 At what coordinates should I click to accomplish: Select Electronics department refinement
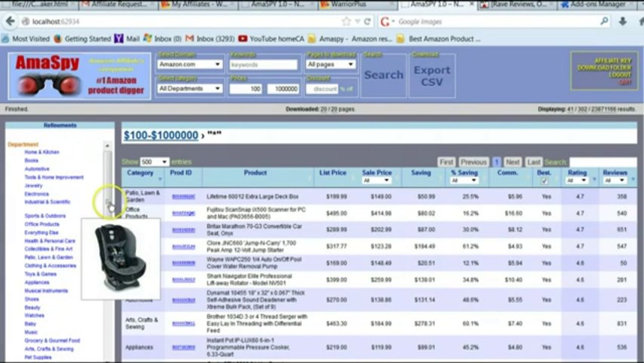pos(37,194)
